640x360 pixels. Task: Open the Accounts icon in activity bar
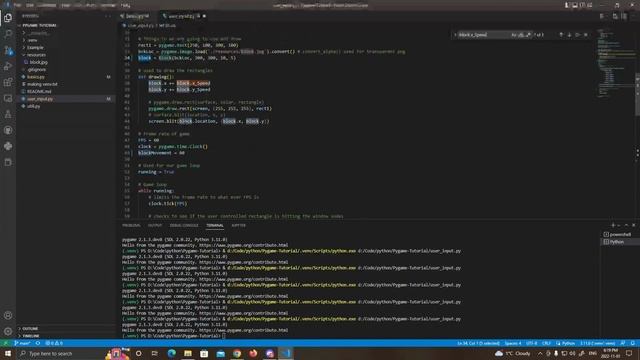[8, 315]
